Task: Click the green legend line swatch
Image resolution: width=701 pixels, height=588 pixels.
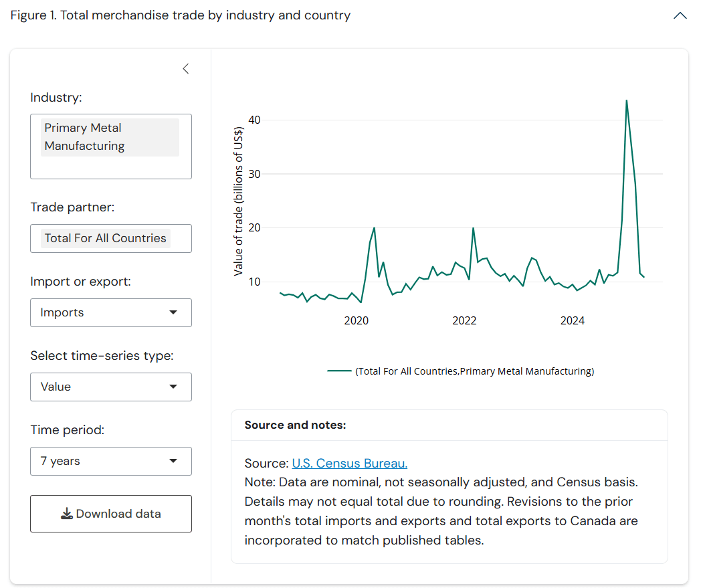Action: [x=339, y=371]
